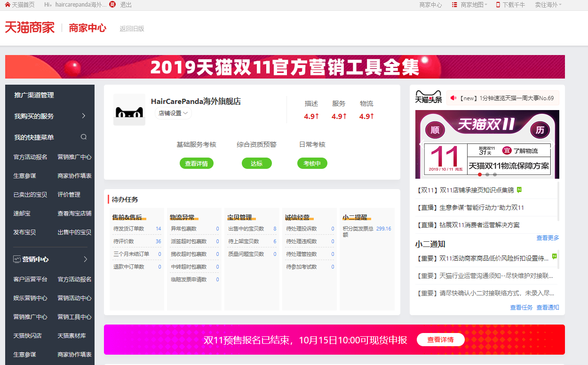
Task: Click the 下载千牛 phone icon
Action: (498, 5)
